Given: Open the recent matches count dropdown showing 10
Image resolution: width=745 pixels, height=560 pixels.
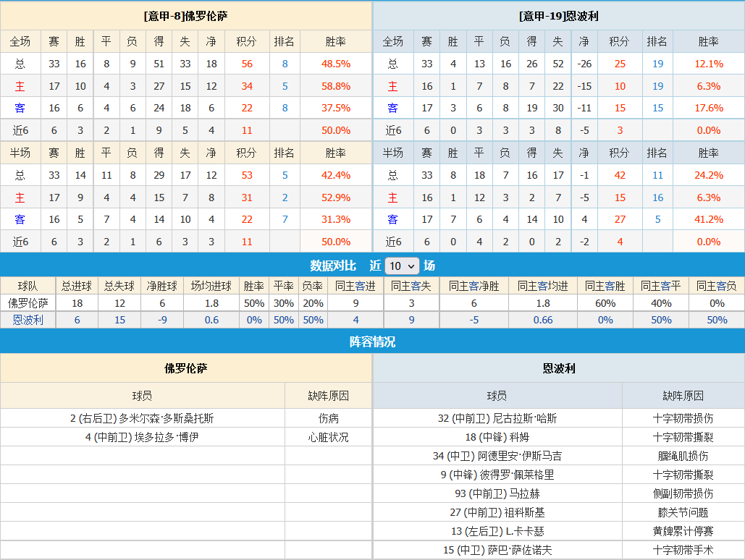Looking at the screenshot, I should coord(402,266).
